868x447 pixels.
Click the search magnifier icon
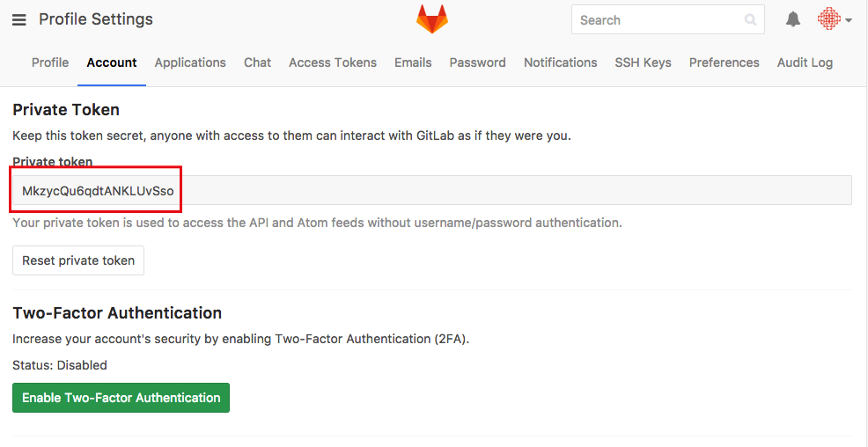(750, 20)
